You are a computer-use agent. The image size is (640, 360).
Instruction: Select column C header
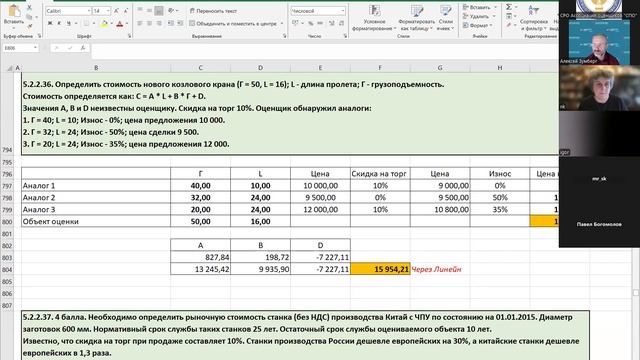click(200, 68)
